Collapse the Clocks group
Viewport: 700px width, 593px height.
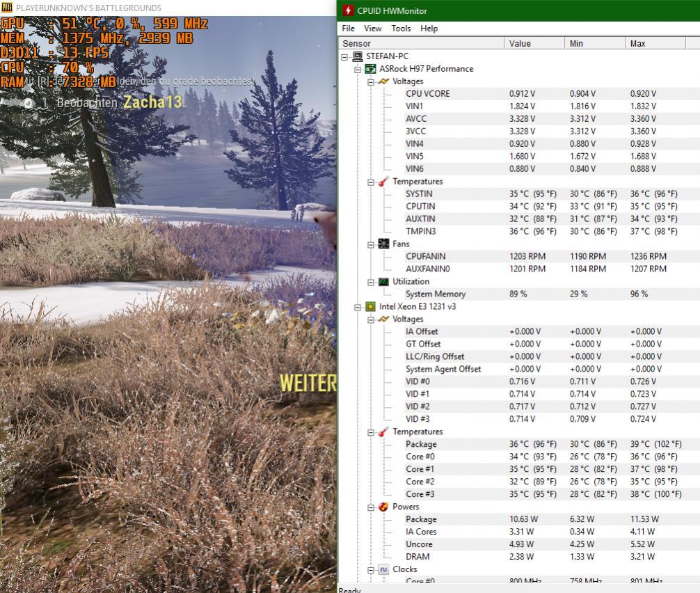[x=371, y=570]
